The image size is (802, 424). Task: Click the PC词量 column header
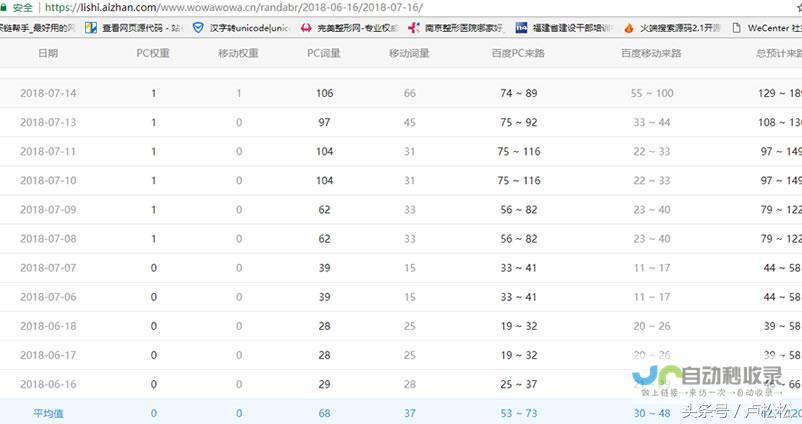point(324,53)
